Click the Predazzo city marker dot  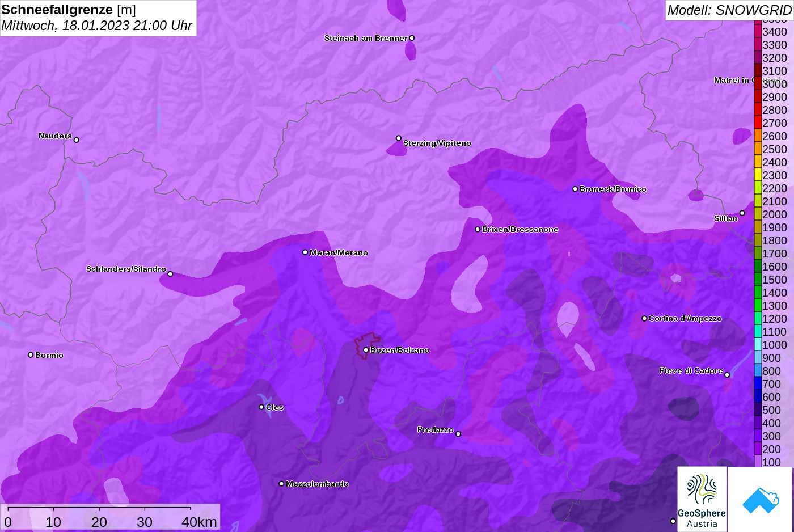[x=458, y=434]
